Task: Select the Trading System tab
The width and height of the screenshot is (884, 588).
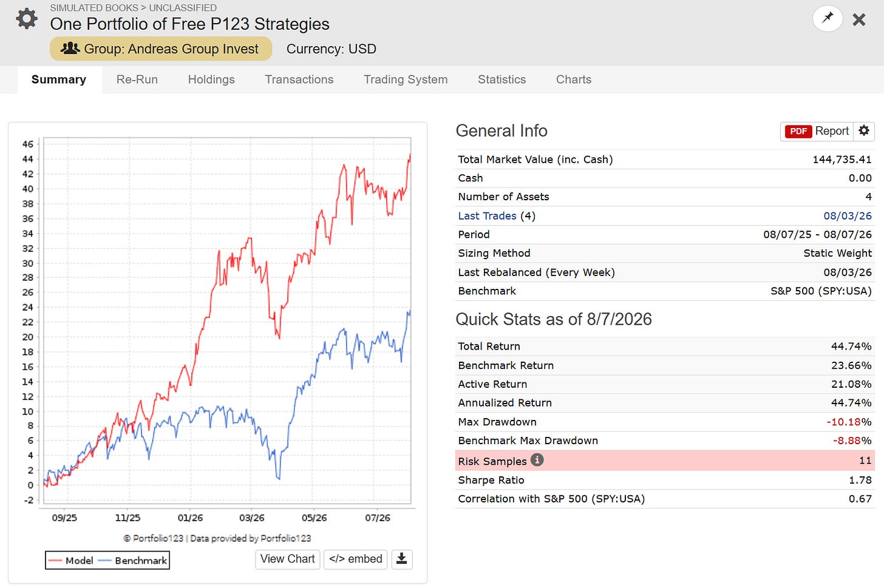Action: (x=406, y=79)
